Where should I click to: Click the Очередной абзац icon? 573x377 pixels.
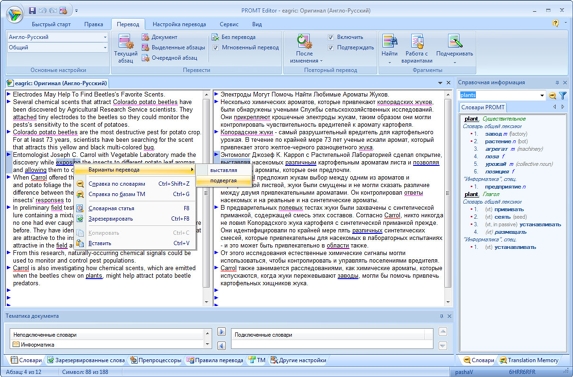[x=145, y=58]
